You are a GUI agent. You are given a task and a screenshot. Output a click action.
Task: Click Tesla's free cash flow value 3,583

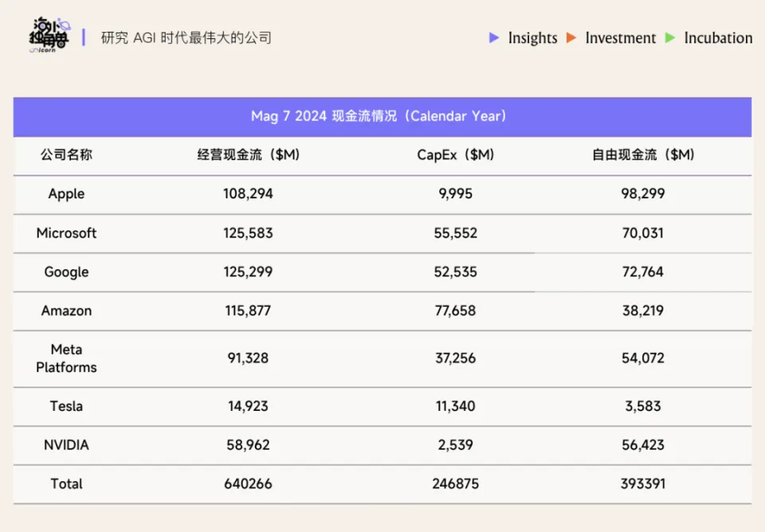[x=642, y=406]
